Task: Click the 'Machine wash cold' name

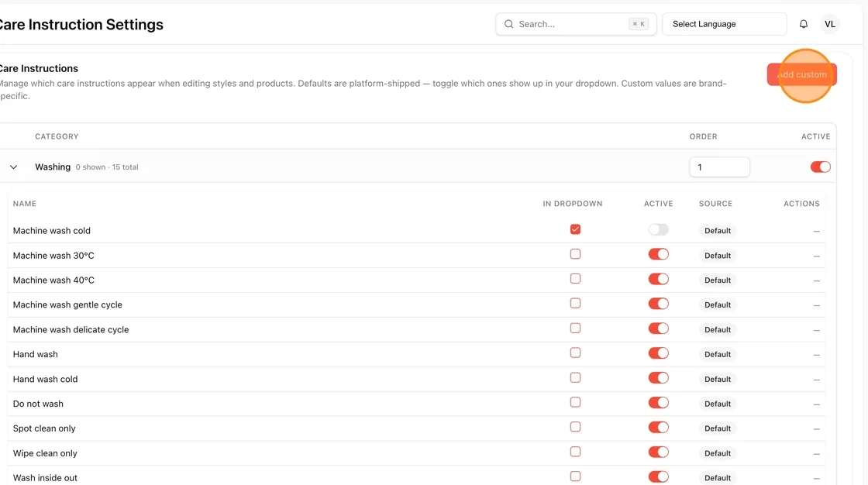Action: 51,230
